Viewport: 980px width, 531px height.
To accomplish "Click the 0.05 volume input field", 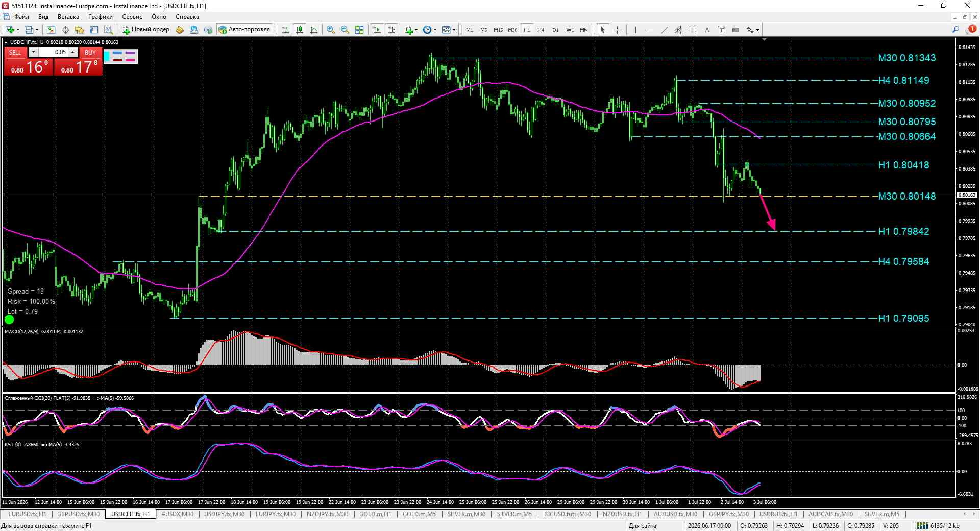I will tap(54, 52).
